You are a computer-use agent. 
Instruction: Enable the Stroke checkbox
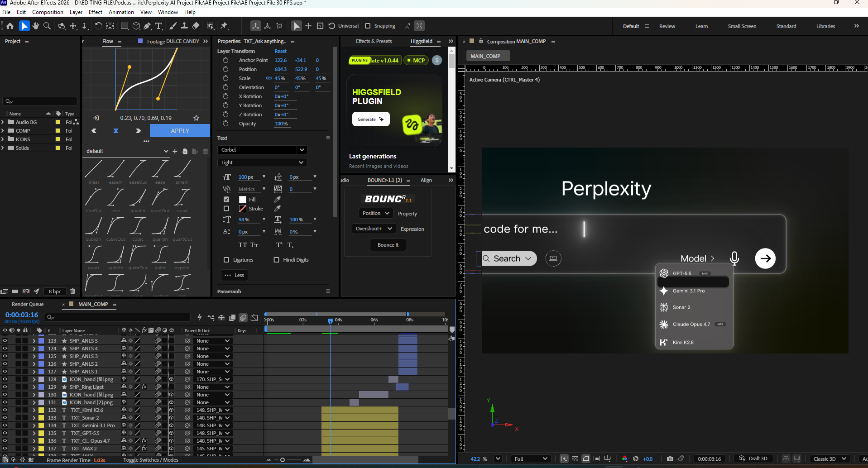[x=226, y=209]
